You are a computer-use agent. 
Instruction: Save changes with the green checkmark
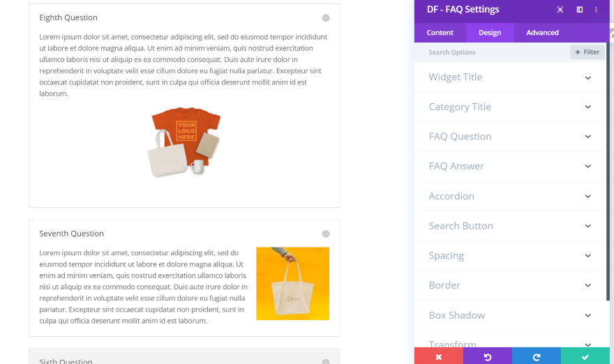[x=585, y=356]
